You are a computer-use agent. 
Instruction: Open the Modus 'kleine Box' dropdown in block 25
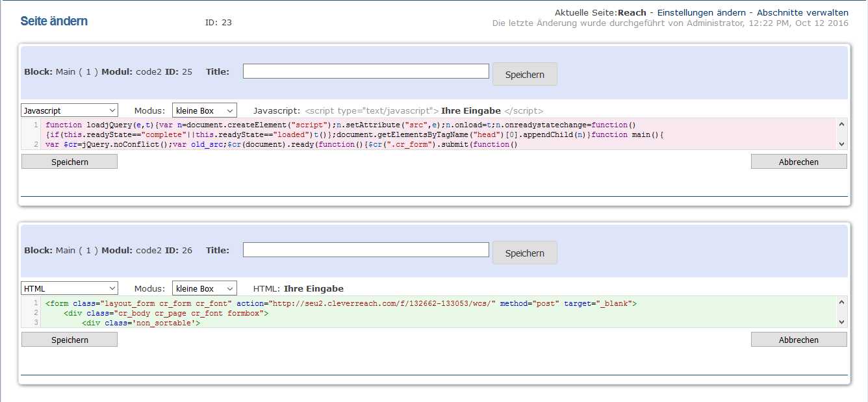click(x=205, y=110)
